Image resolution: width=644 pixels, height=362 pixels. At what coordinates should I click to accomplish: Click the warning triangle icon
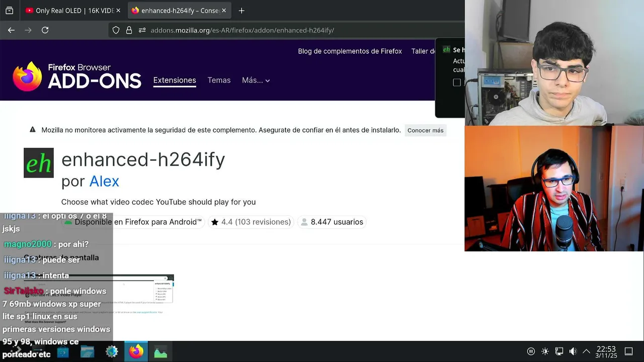[33, 130]
